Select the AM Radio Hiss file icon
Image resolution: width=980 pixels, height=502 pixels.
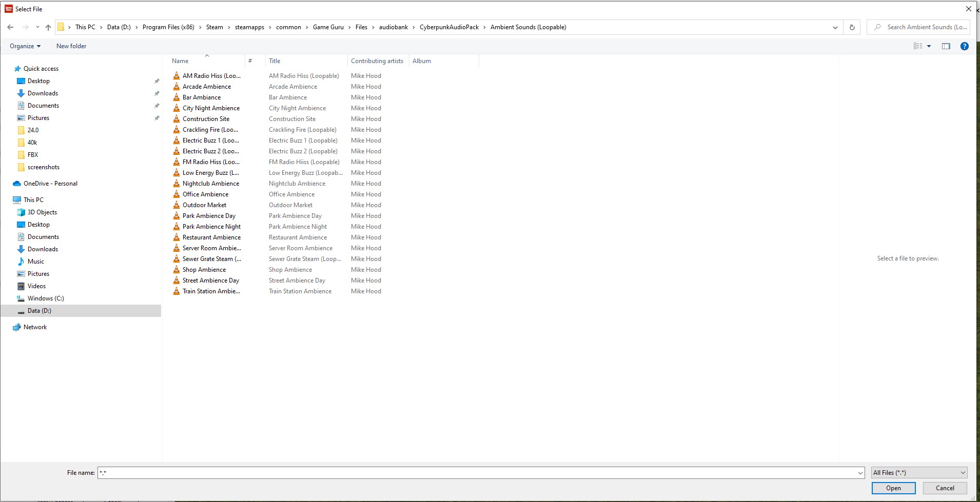177,76
